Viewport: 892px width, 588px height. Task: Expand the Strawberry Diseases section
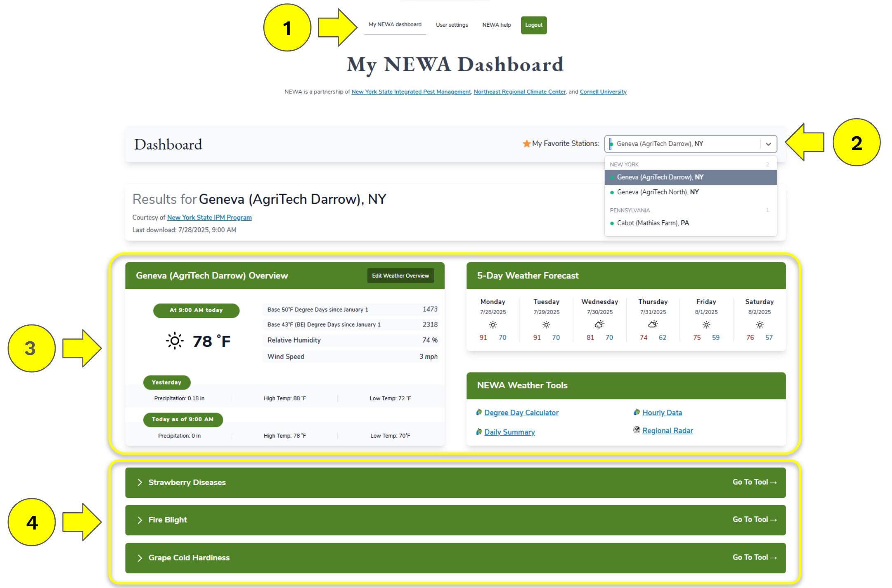pos(140,482)
